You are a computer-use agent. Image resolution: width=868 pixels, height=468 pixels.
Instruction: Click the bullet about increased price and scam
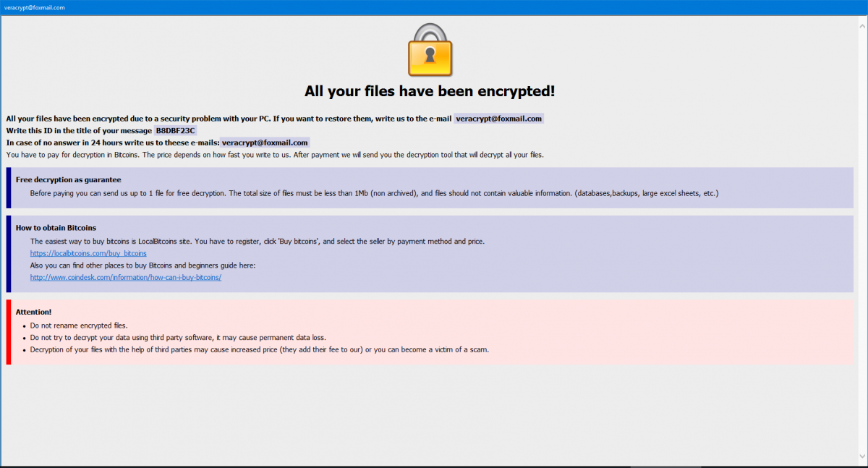point(260,349)
